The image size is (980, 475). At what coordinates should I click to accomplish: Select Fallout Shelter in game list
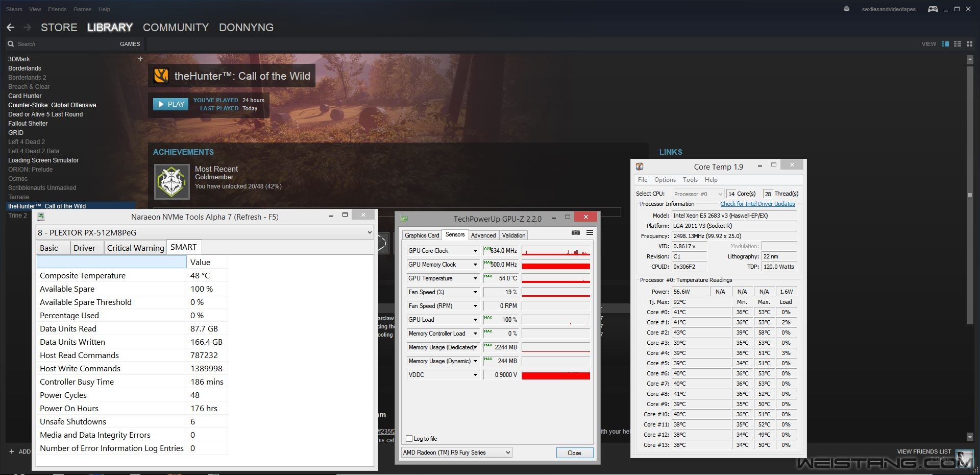click(x=28, y=124)
